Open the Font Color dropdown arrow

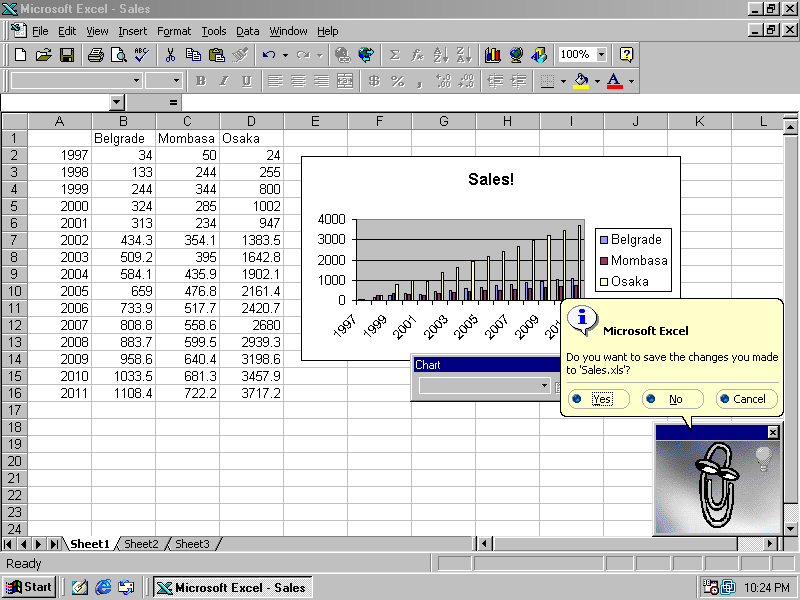point(631,81)
